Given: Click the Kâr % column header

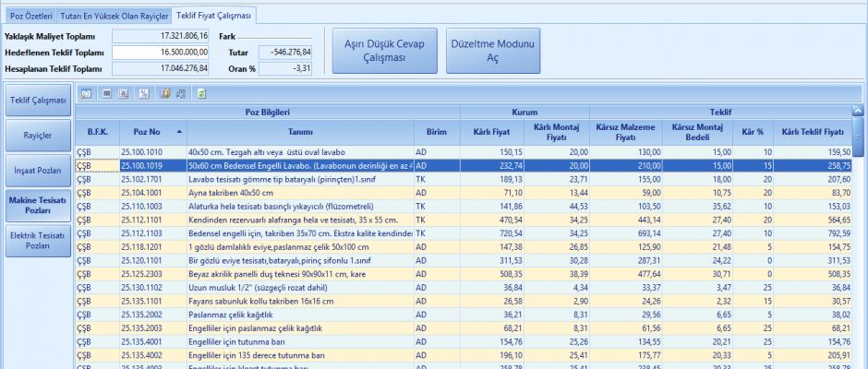Looking at the screenshot, I should point(753,131).
